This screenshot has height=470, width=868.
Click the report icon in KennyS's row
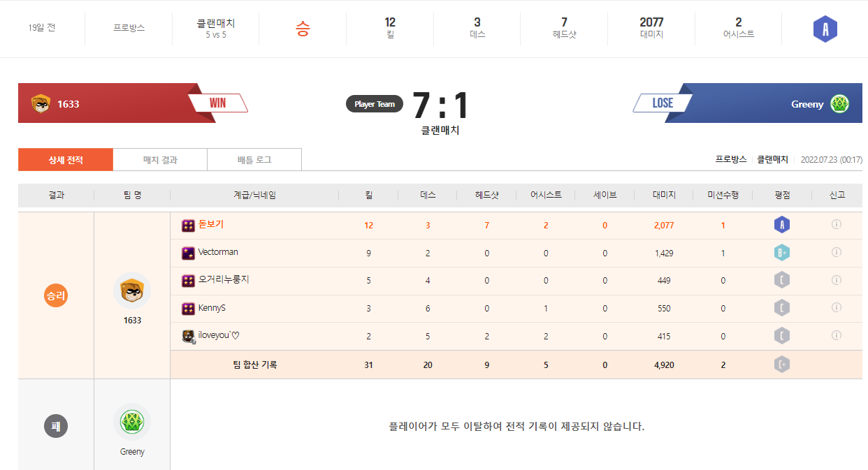(x=836, y=308)
